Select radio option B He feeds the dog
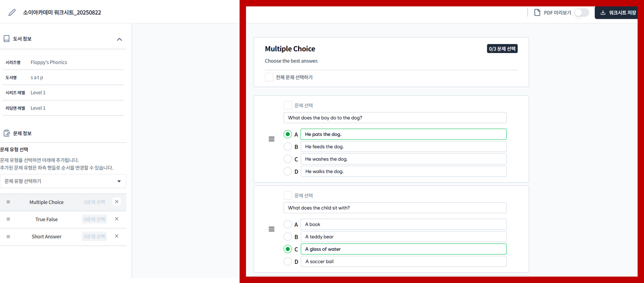644x283 pixels. click(287, 147)
